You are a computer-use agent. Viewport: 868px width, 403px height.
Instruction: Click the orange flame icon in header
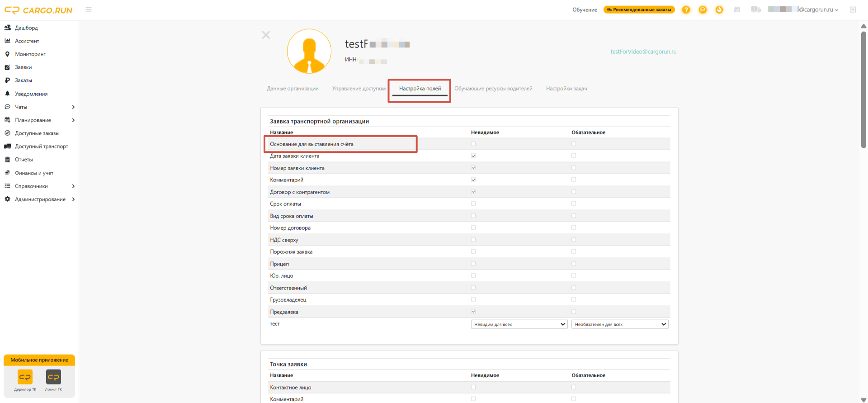tap(719, 9)
